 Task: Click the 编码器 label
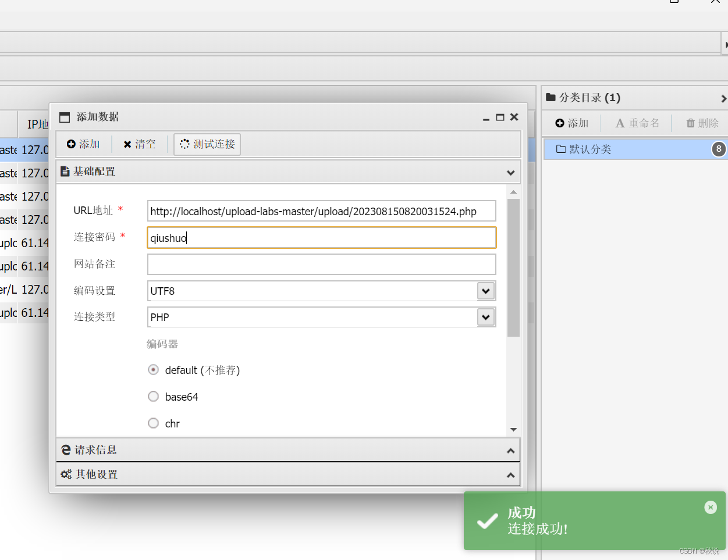pyautogui.click(x=162, y=344)
